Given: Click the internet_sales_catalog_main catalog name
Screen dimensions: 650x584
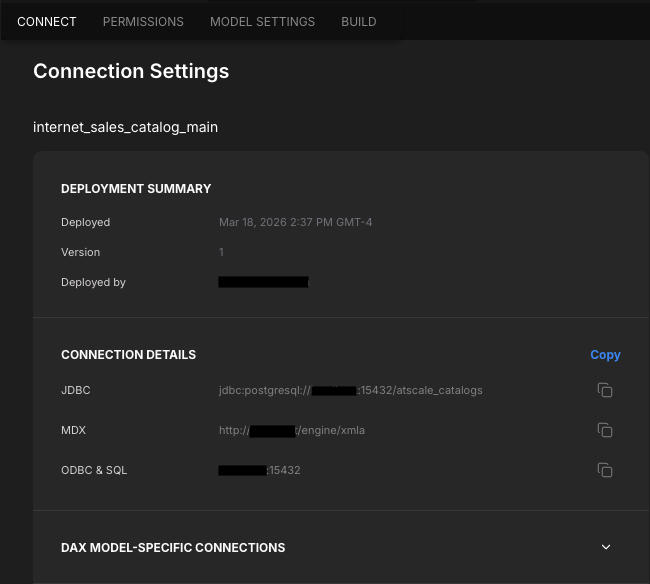Looking at the screenshot, I should 125,127.
